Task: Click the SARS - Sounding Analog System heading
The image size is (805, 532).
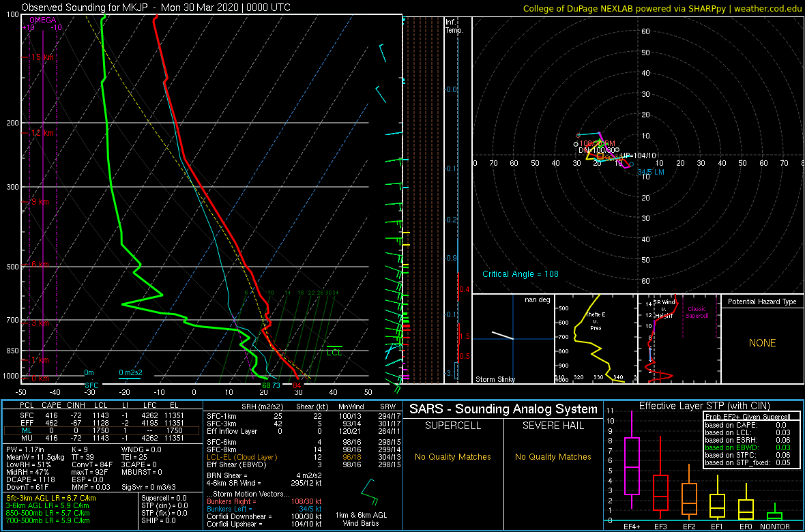Action: [503, 409]
